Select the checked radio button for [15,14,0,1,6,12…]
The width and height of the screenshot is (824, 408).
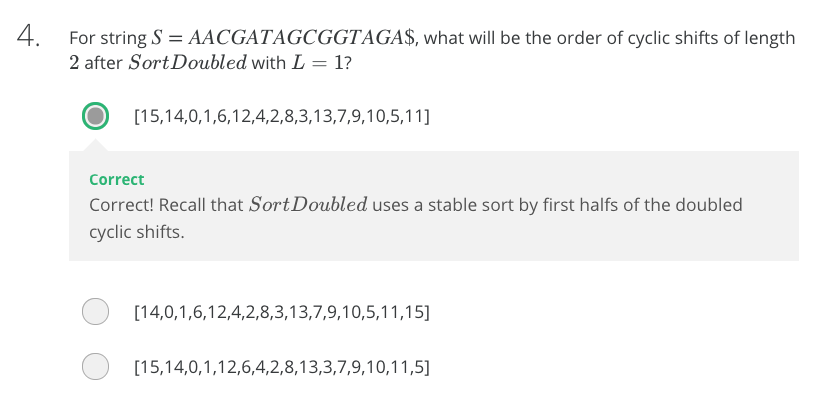tap(95, 116)
